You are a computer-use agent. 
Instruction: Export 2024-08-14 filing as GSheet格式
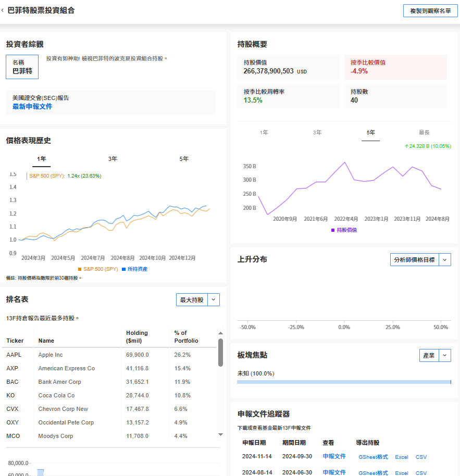(x=373, y=473)
